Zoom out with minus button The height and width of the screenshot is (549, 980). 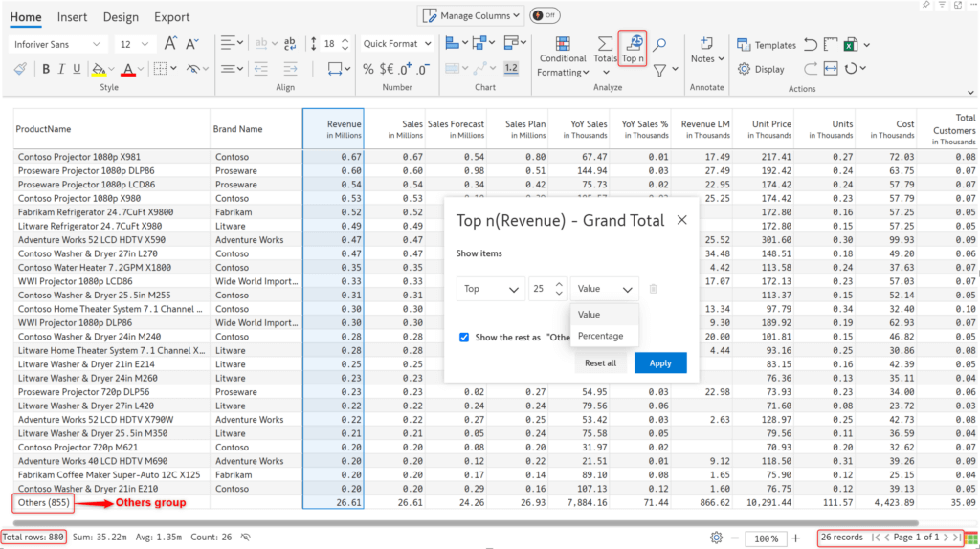[x=735, y=538]
